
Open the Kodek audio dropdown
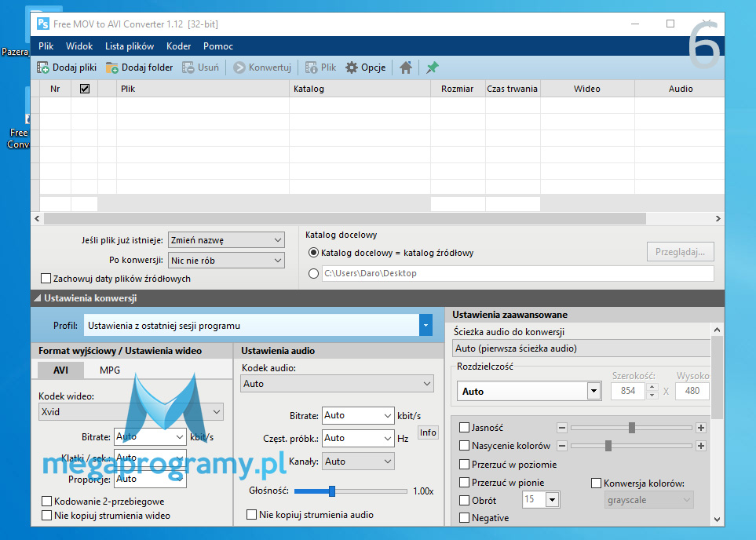(337, 384)
